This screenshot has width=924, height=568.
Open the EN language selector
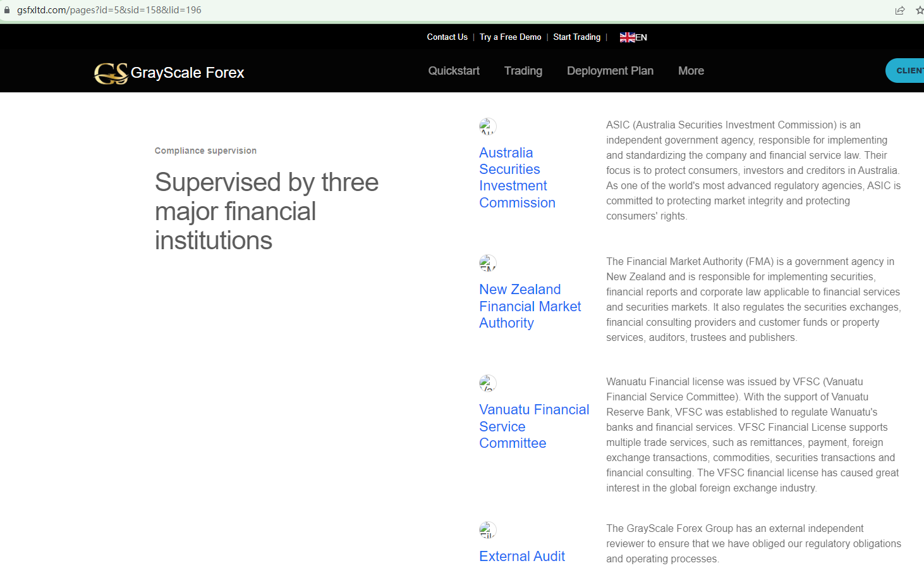click(x=641, y=37)
